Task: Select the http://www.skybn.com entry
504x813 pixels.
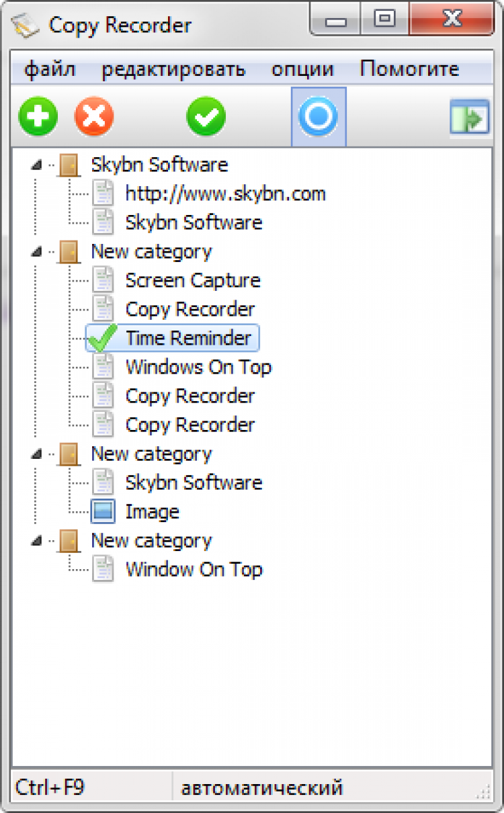Action: point(225,194)
